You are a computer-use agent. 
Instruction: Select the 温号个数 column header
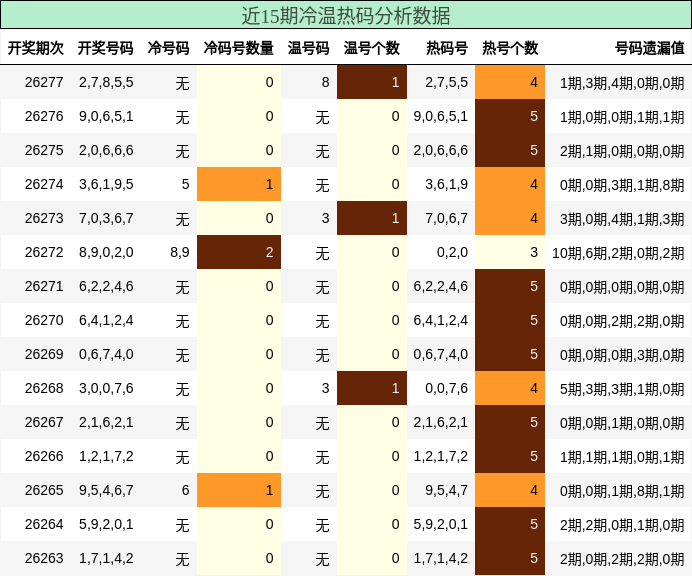pyautogui.click(x=372, y=48)
